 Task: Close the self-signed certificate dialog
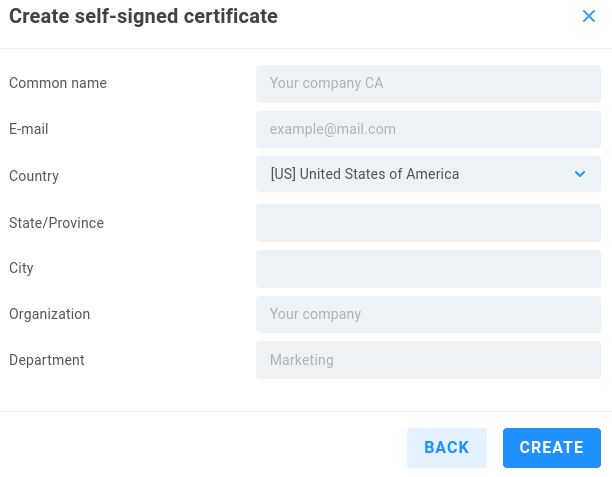click(x=589, y=16)
